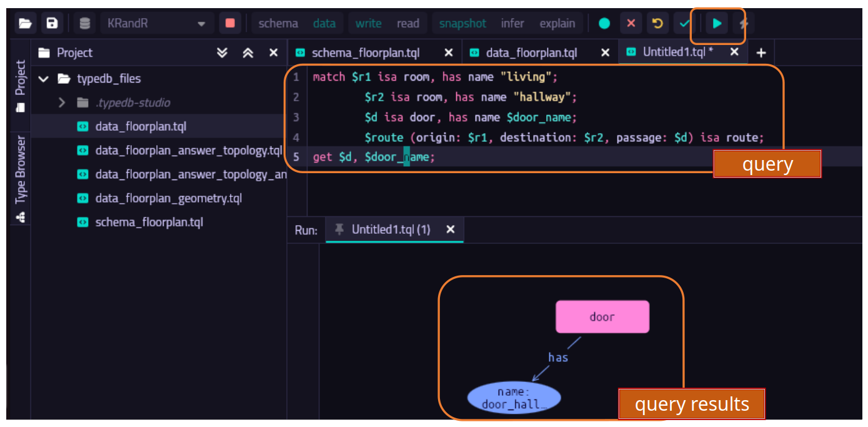Screen dimensions: 868x427
Task: Select the schema session type
Action: (x=278, y=24)
